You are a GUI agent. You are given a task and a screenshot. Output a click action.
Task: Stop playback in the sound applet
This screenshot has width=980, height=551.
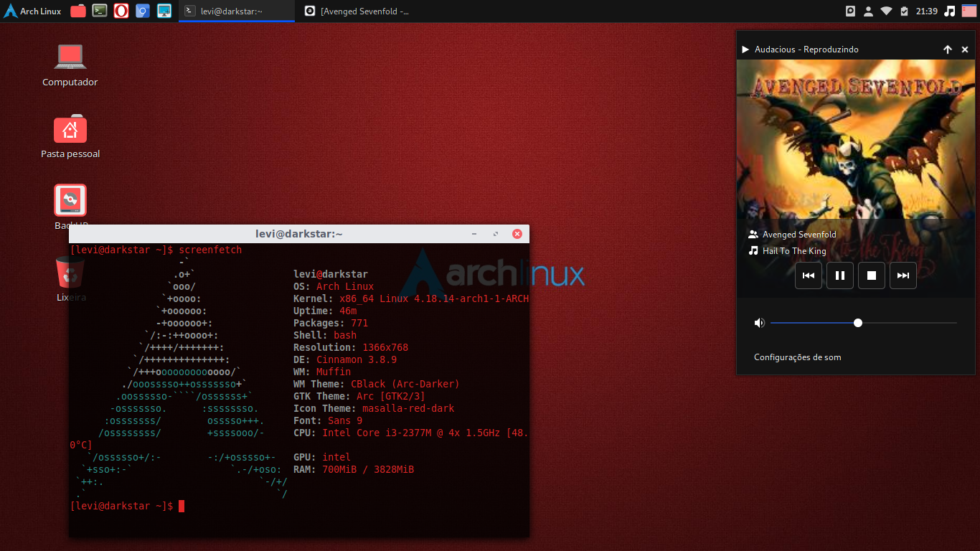click(872, 275)
